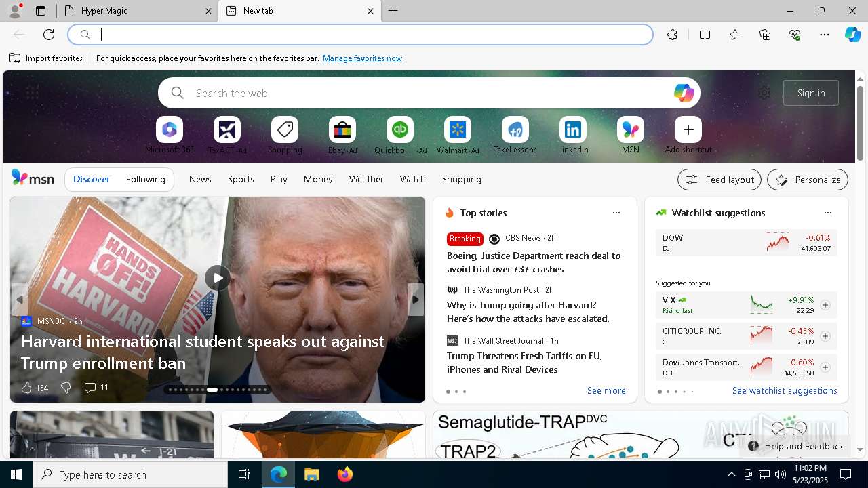Screen dimensions: 868x488
Task: Open the Copilot sidebar icon
Action: pos(852,35)
